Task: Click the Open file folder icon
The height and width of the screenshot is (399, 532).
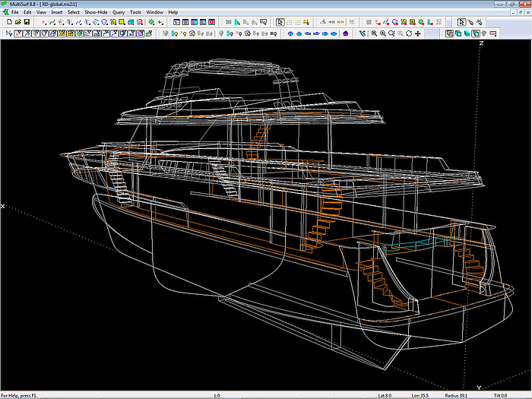Action: [17, 22]
